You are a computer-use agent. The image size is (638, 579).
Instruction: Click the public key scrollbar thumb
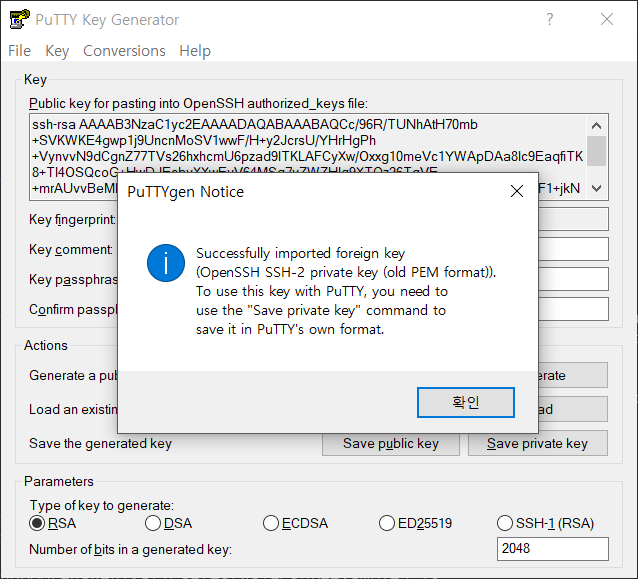pos(596,151)
